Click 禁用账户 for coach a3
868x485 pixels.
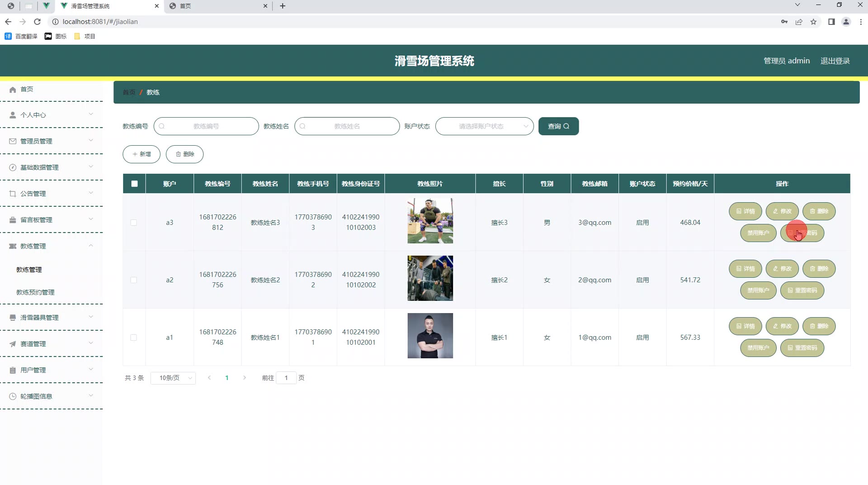[x=758, y=233]
